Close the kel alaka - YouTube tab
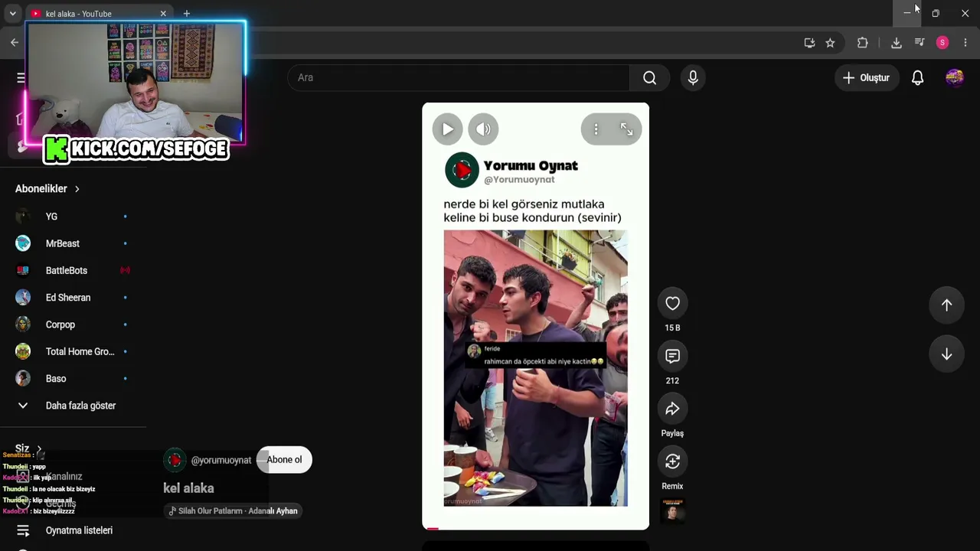Screen dimensions: 980x551 coord(163,14)
